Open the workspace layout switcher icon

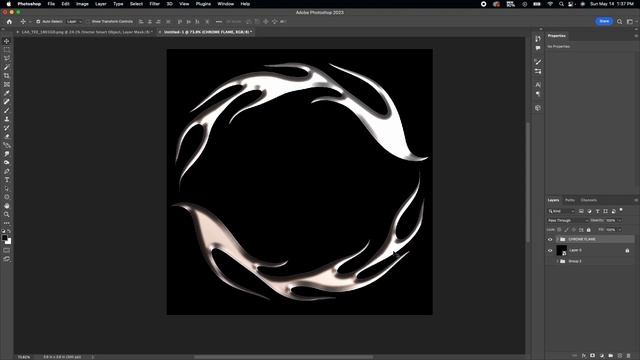630,22
